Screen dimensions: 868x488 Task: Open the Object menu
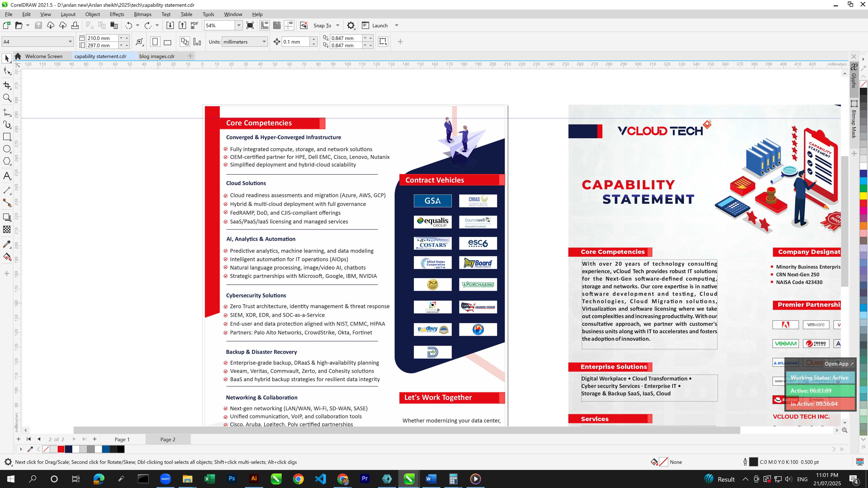coord(92,14)
